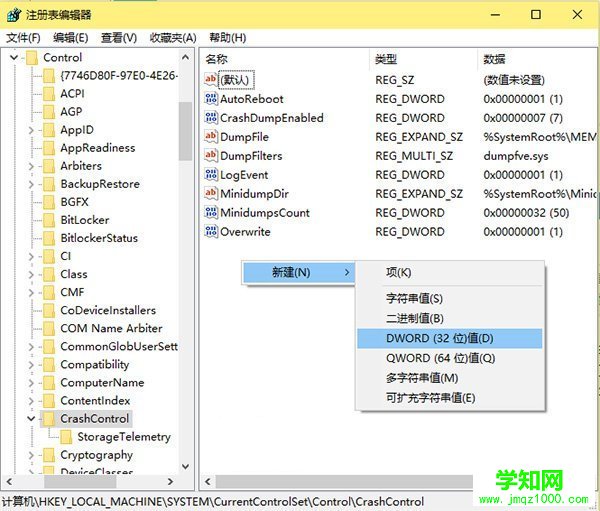Image resolution: width=600 pixels, height=511 pixels.
Task: Open the 编辑(E) menu
Action: click(71, 38)
